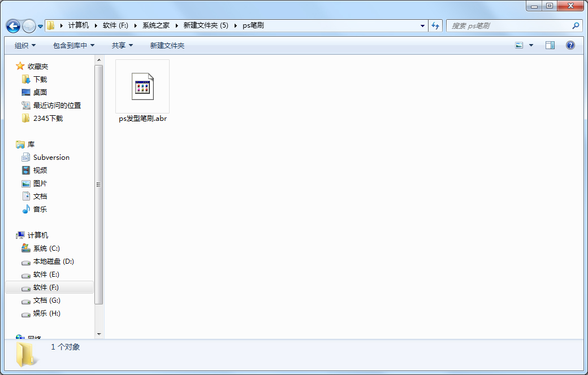Screen dimensions: 588x375
Task: Click the Subversion document icon
Action: (x=26, y=158)
